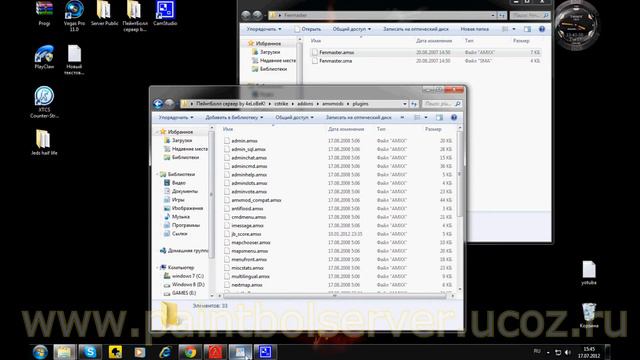This screenshot has height=360, width=640.
Task: Open Упорядочить menu in the Fenmaster window
Action: coord(264,29)
